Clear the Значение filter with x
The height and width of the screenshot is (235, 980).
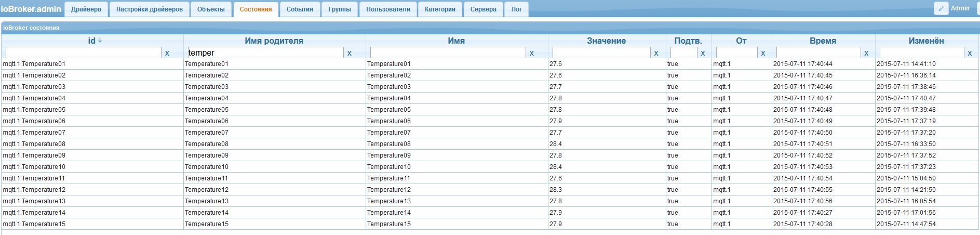click(656, 53)
